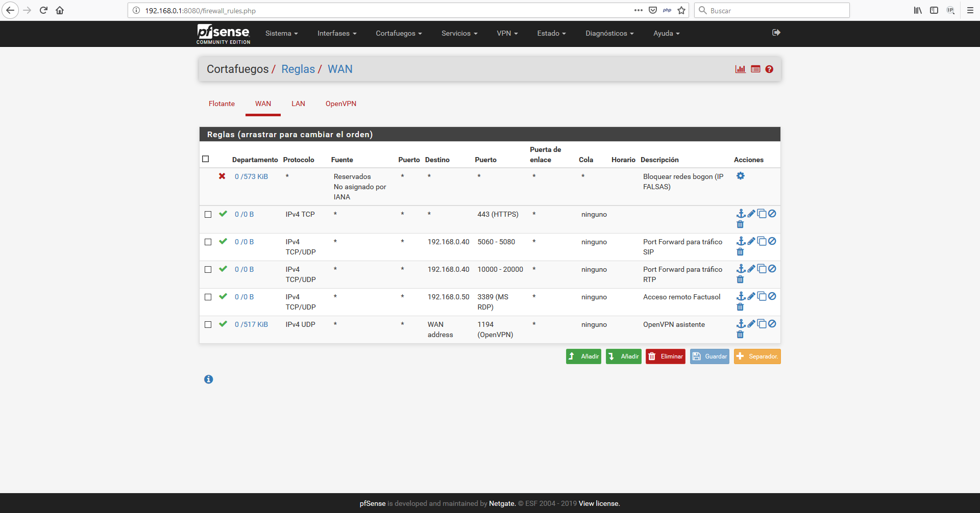Click the red Eliminar button
The width and height of the screenshot is (980, 513).
(666, 356)
